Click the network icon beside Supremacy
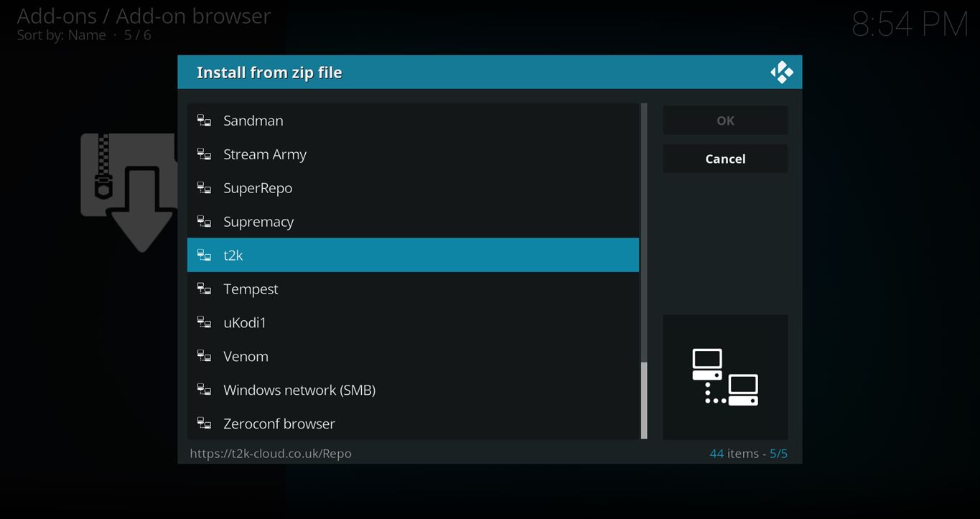This screenshot has width=980, height=519. tap(205, 222)
